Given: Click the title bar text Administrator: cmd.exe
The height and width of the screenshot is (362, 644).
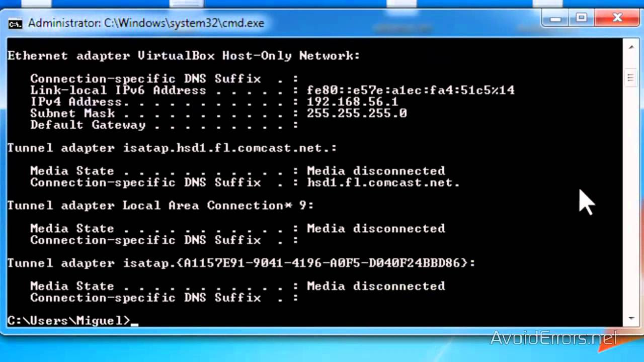Looking at the screenshot, I should click(146, 23).
